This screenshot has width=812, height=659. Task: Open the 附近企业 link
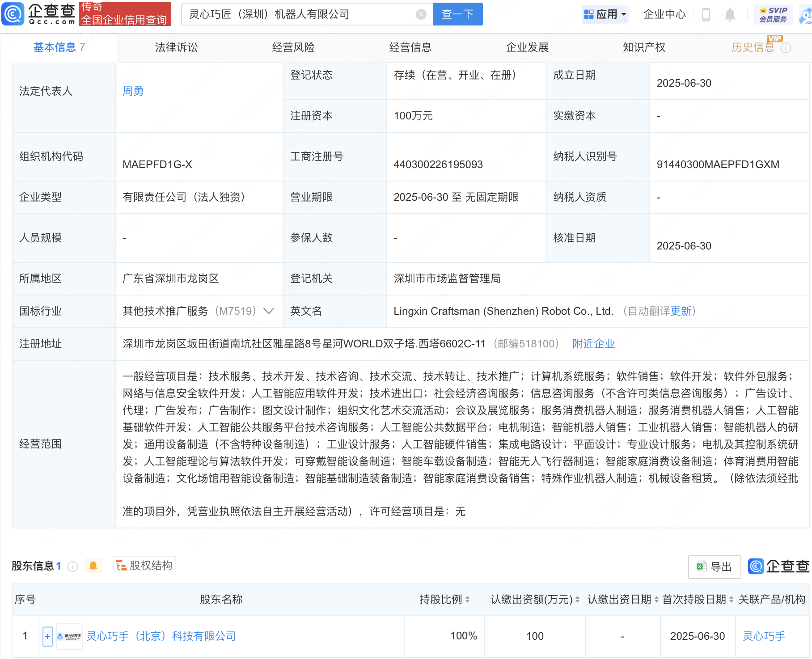pyautogui.click(x=593, y=344)
